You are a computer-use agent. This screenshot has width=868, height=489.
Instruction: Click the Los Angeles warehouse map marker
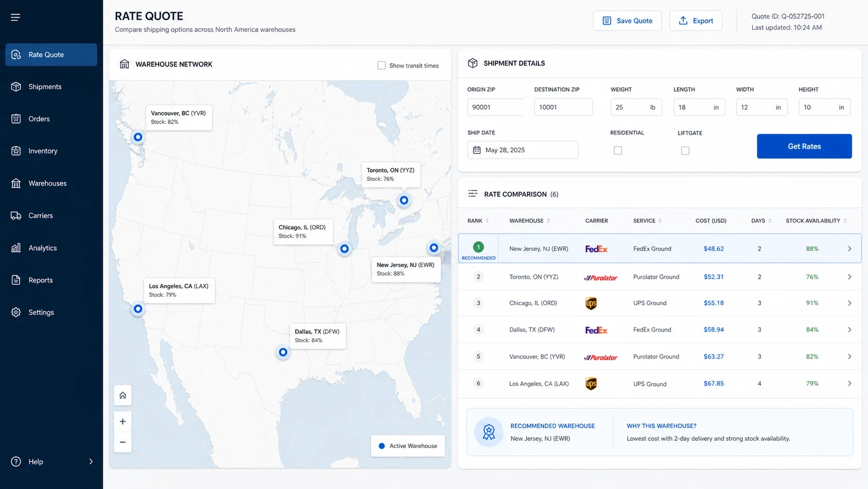pos(138,309)
